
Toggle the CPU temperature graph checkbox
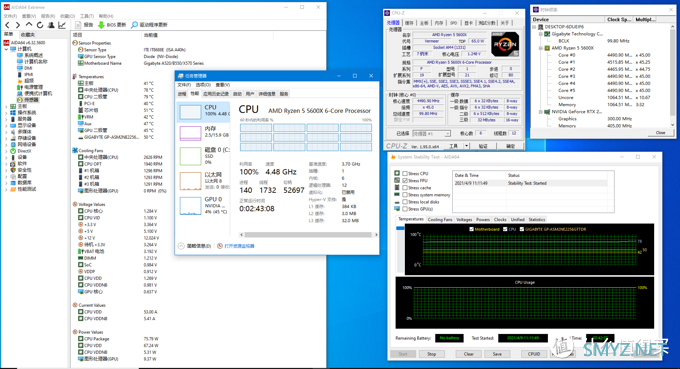(505, 229)
